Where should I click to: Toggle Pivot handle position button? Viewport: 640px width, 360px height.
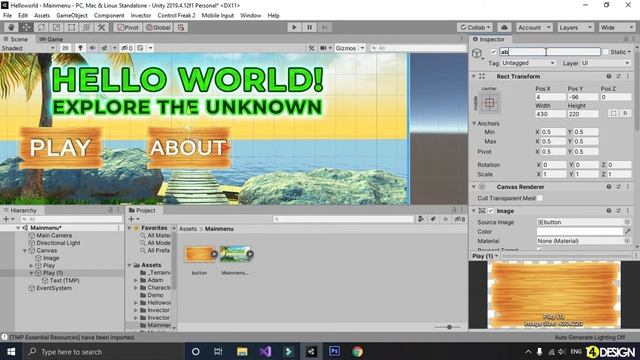(x=128, y=27)
